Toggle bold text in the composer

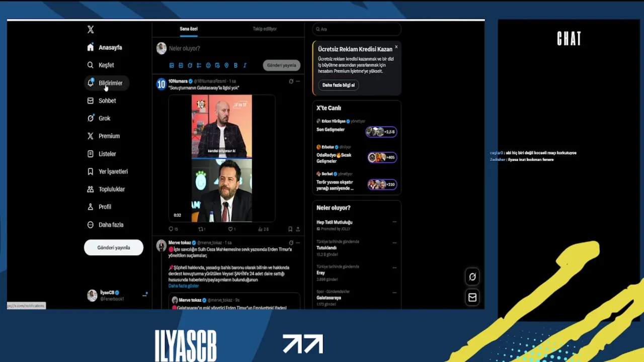pos(235,65)
